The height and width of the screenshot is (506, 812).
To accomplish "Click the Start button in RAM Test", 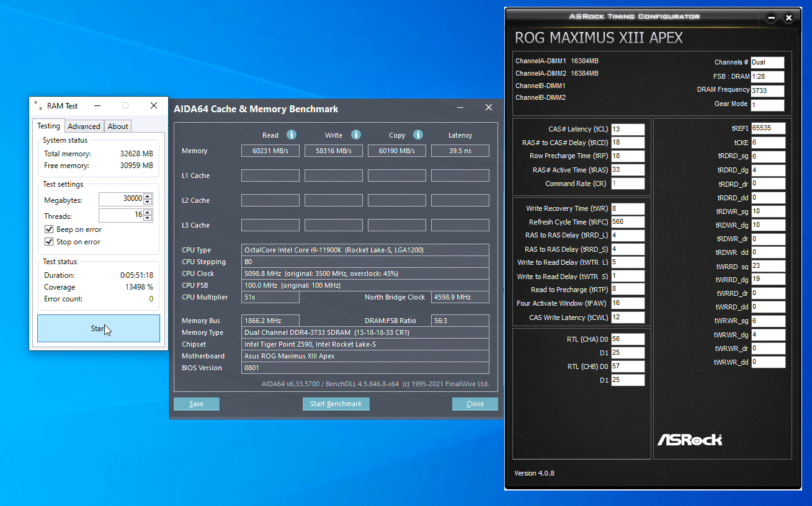I will [x=99, y=329].
